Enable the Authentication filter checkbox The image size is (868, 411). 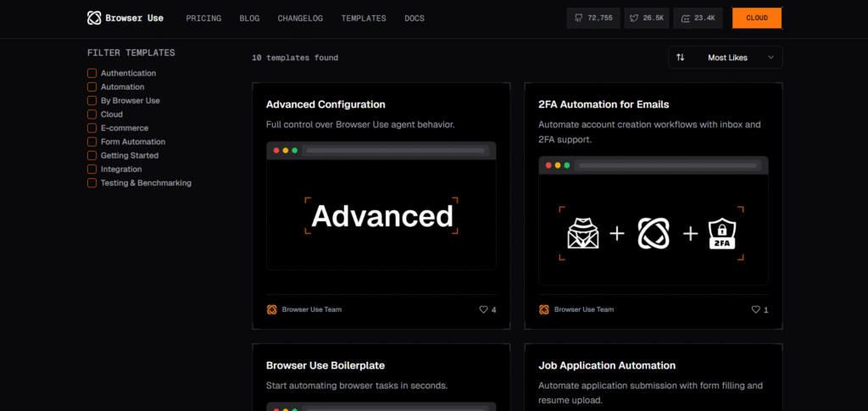[x=92, y=73]
